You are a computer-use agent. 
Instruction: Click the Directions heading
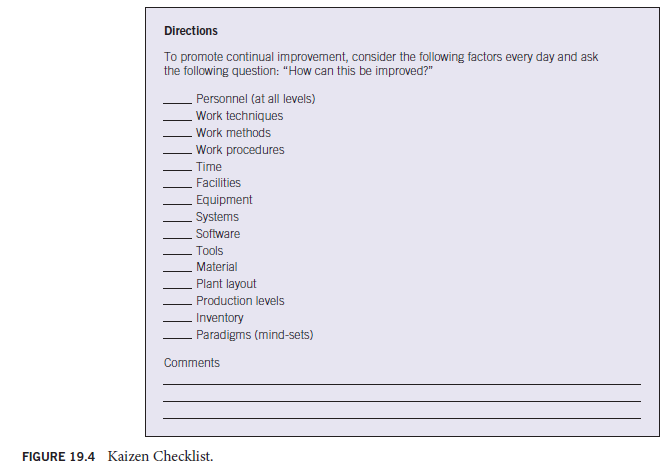pos(191,31)
